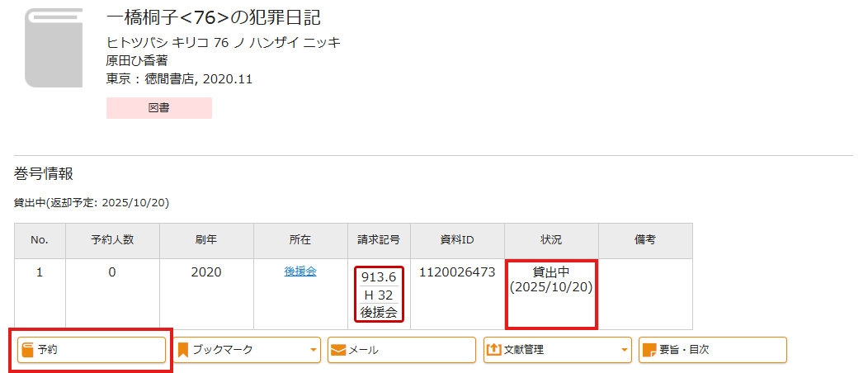Click the upload icon beside 文献管理

pos(495,350)
